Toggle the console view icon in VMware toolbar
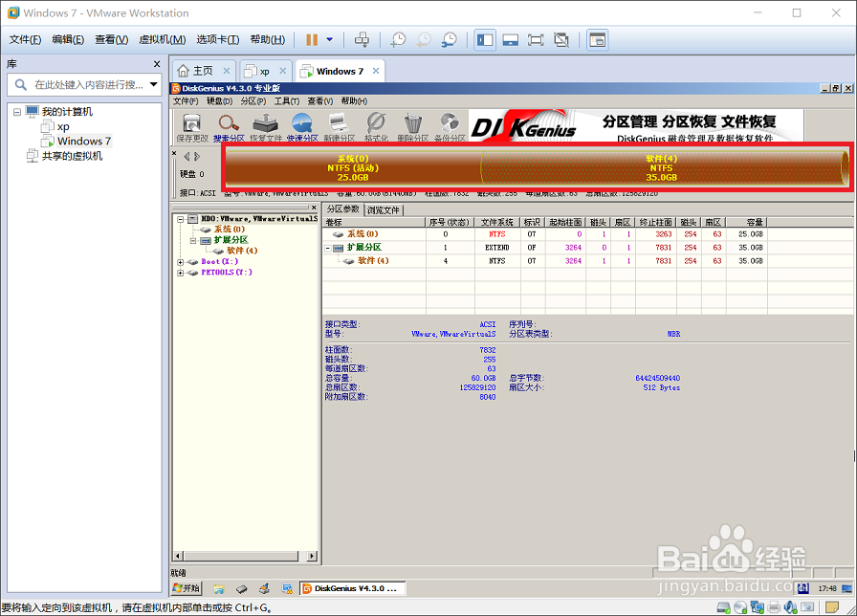The height and width of the screenshot is (616, 857). [598, 40]
